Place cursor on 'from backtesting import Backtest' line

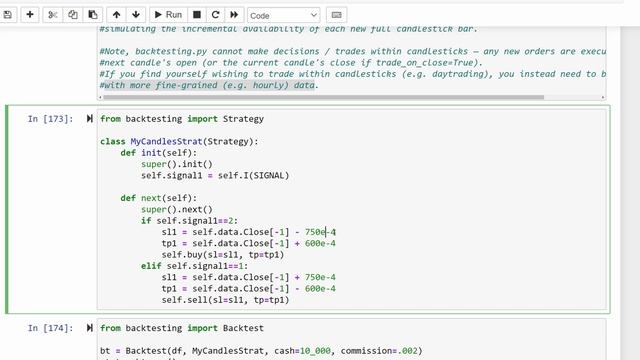coord(182,328)
